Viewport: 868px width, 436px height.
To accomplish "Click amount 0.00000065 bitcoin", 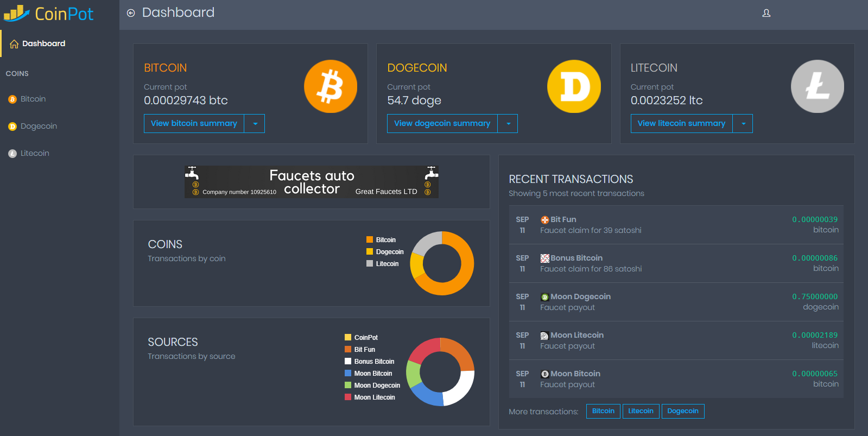I will [815, 374].
